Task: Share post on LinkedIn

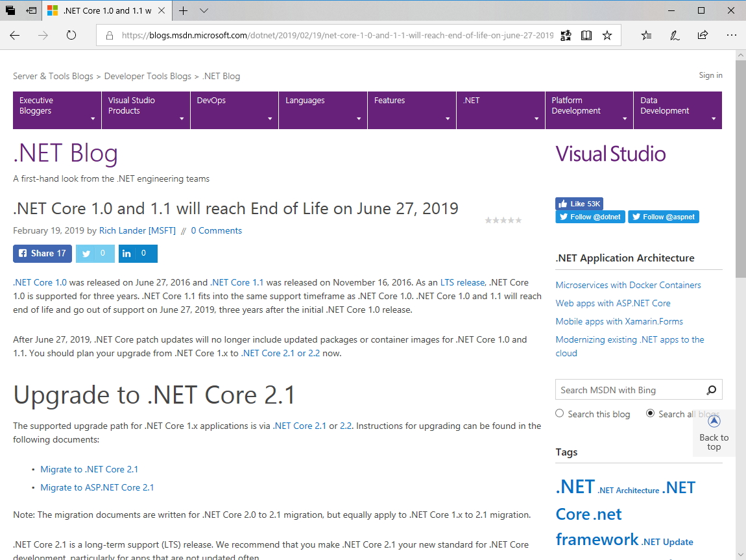Action: point(138,254)
